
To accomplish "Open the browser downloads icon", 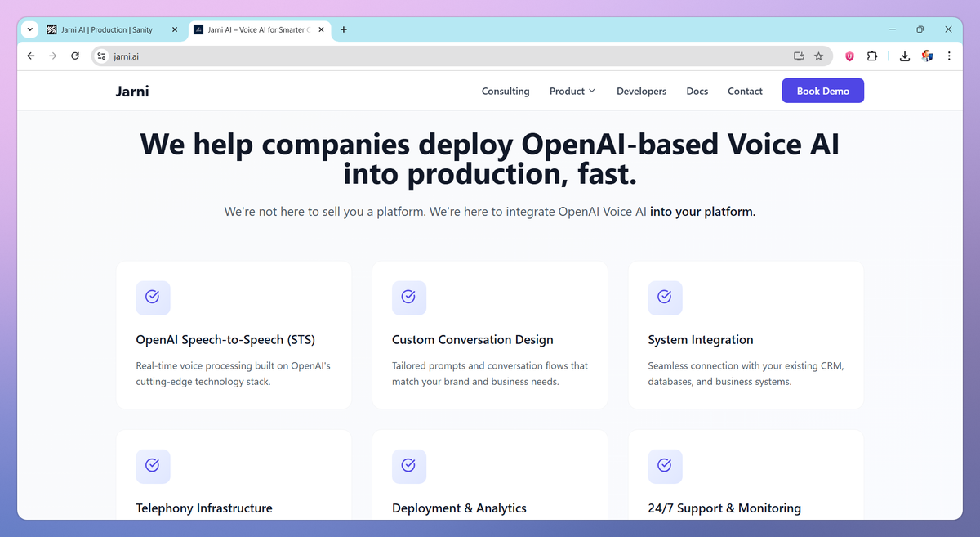I will tap(905, 56).
